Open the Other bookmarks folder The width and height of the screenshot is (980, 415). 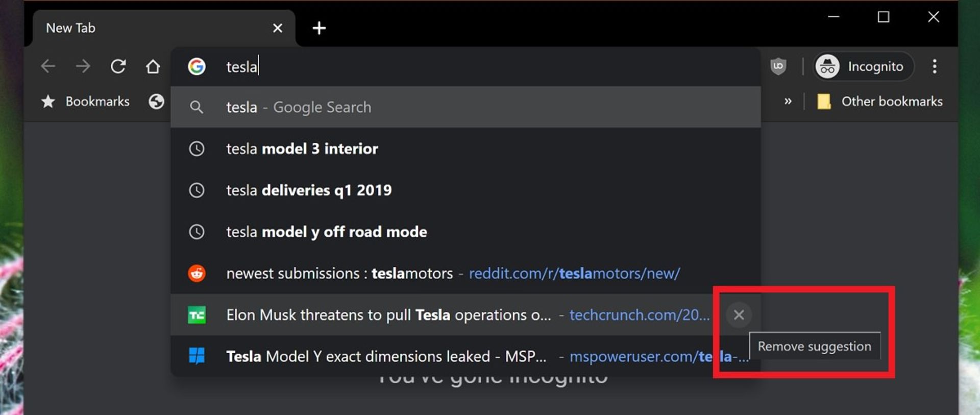click(x=879, y=102)
